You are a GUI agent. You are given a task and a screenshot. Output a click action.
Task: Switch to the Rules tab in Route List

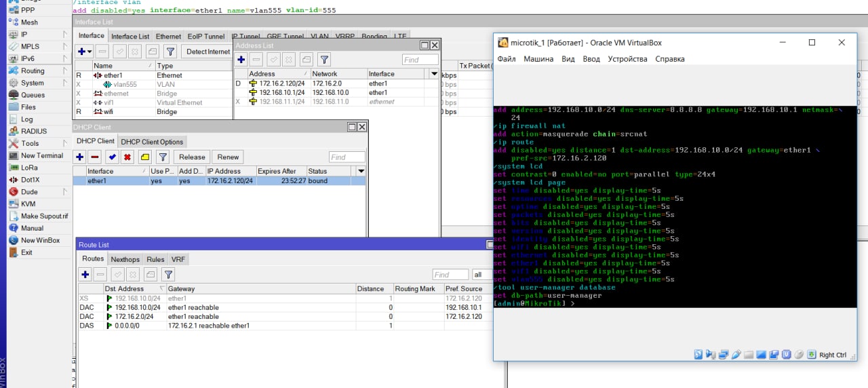tap(155, 259)
